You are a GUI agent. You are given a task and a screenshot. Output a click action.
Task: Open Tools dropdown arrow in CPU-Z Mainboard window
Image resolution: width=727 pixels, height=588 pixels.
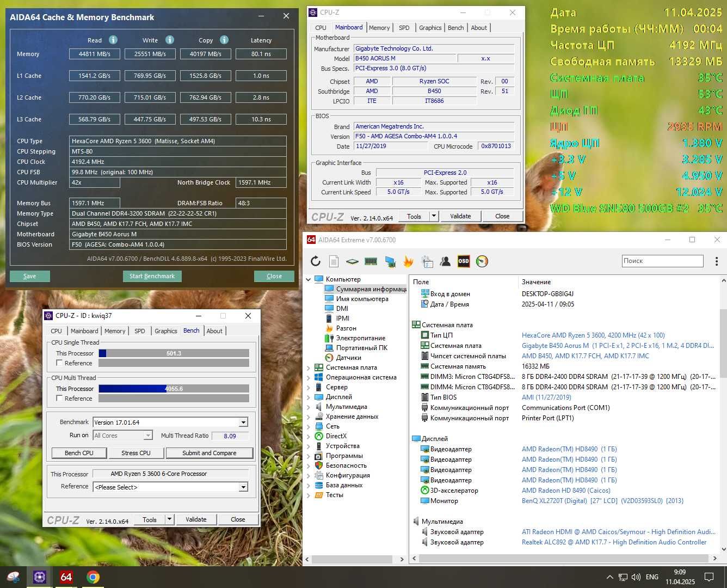tap(434, 216)
